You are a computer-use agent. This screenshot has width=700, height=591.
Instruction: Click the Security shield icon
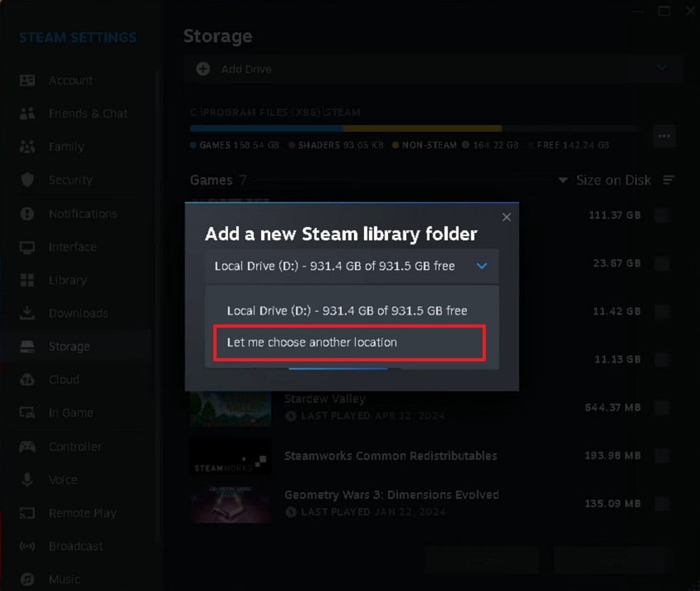(27, 180)
